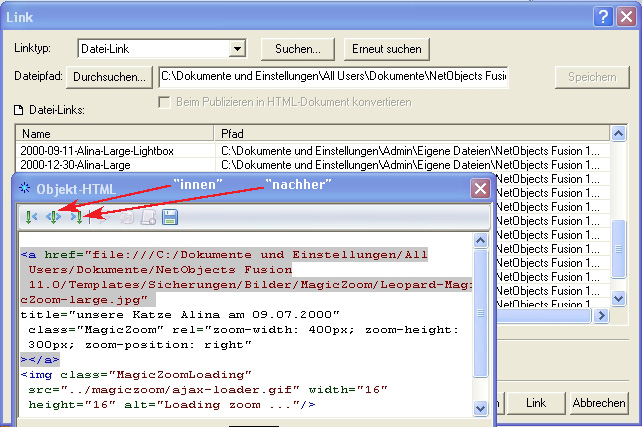Click the help question mark icon
The width and height of the screenshot is (642, 427).
[x=601, y=15]
